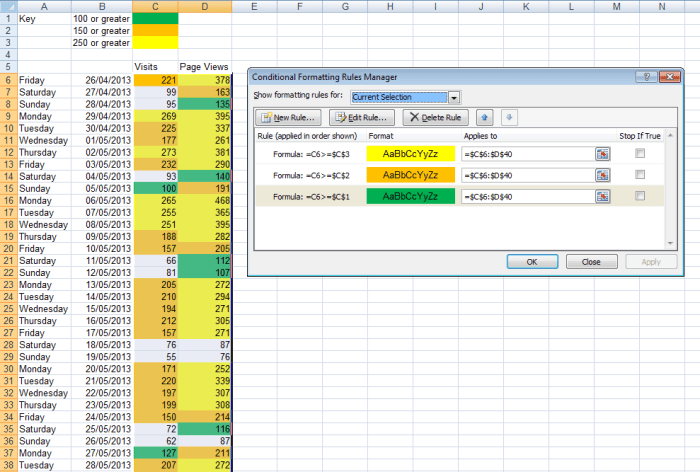Enable Stop If True for the yellow rule
This screenshot has height=472, width=700.
(640, 153)
